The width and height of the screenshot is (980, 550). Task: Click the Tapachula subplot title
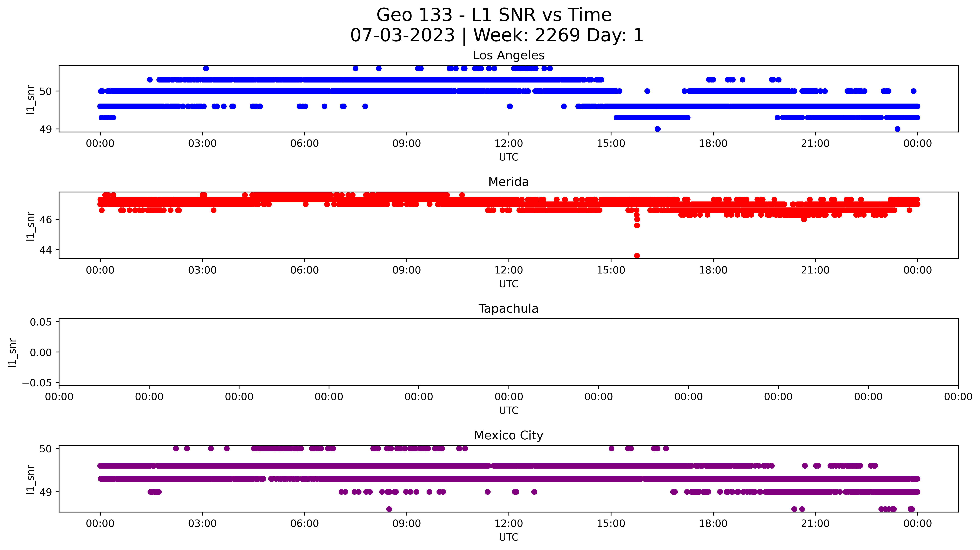click(x=508, y=309)
